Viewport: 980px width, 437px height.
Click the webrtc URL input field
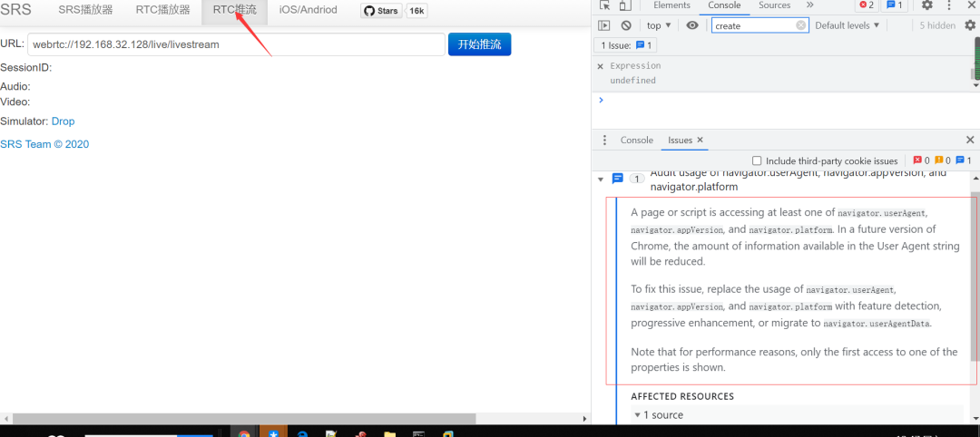236,44
